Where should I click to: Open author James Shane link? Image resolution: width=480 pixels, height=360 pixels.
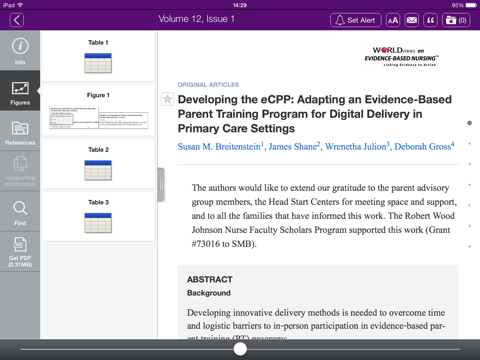[x=294, y=146]
